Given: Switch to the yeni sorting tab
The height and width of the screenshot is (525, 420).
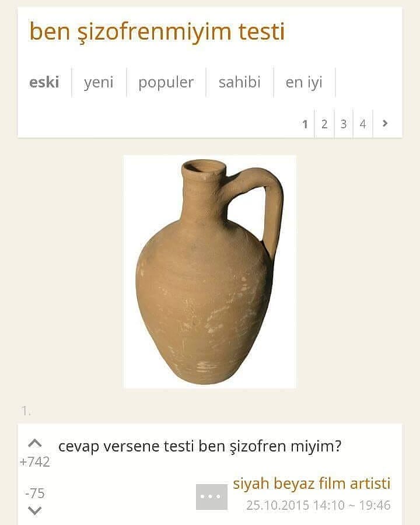Looking at the screenshot, I should click(99, 82).
